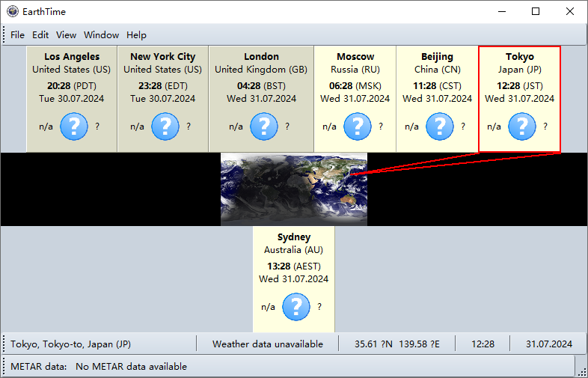Click status bar location Tokyo, Tokyo-to, Japan
588x378 pixels.
point(71,344)
